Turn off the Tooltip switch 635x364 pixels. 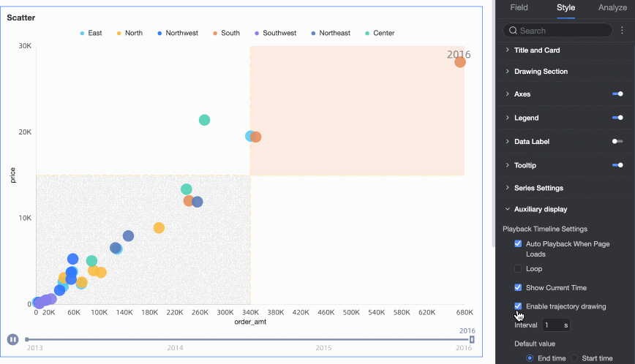(617, 165)
